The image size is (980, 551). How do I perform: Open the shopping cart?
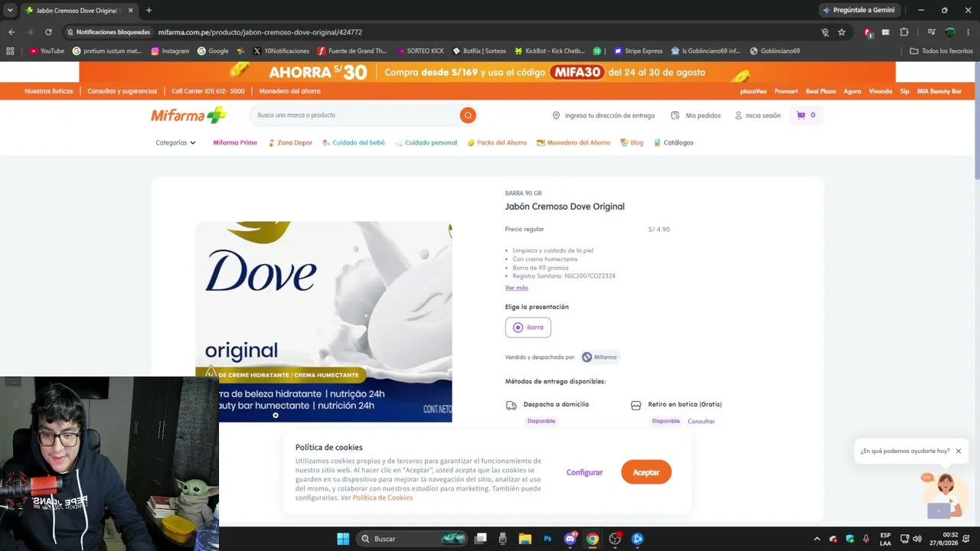(805, 115)
